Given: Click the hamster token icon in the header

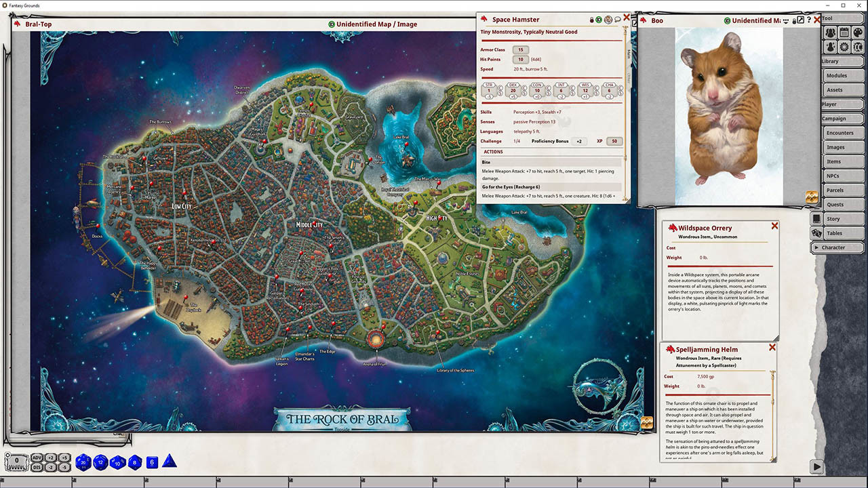Looking at the screenshot, I should click(x=608, y=20).
